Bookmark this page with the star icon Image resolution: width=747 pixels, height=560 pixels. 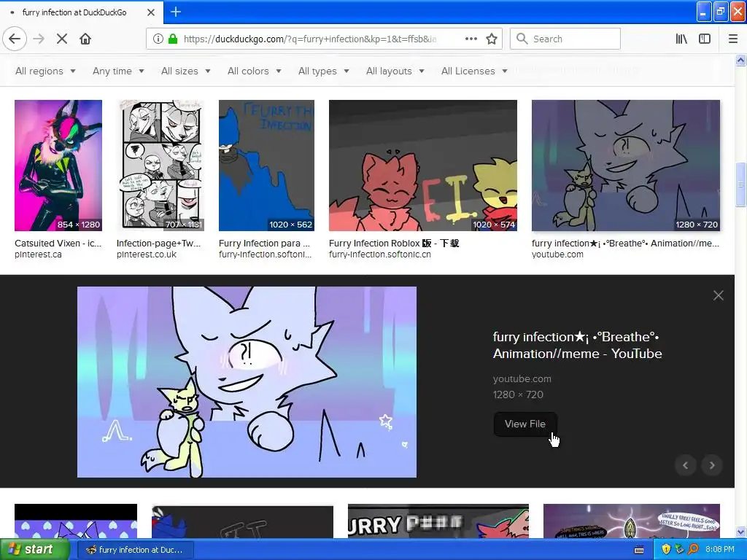pyautogui.click(x=492, y=39)
